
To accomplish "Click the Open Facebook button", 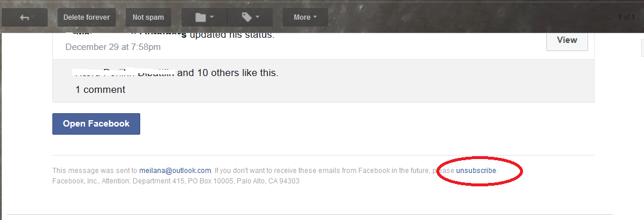I will click(x=96, y=124).
